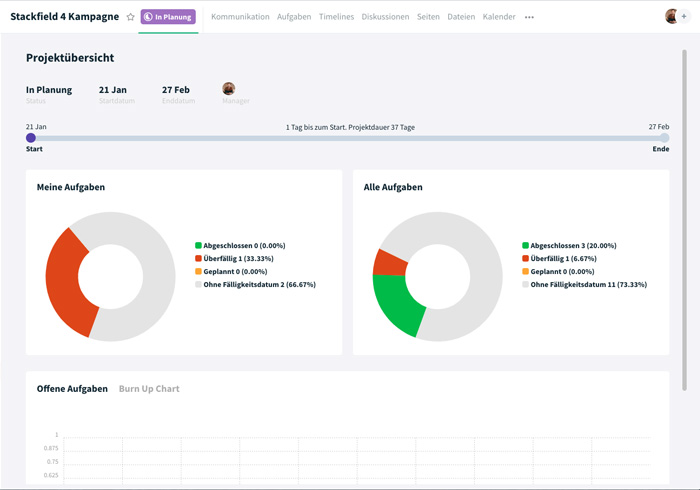Select green swatch beside Abgeschlossen 0
The width and height of the screenshot is (700, 490).
(x=198, y=245)
